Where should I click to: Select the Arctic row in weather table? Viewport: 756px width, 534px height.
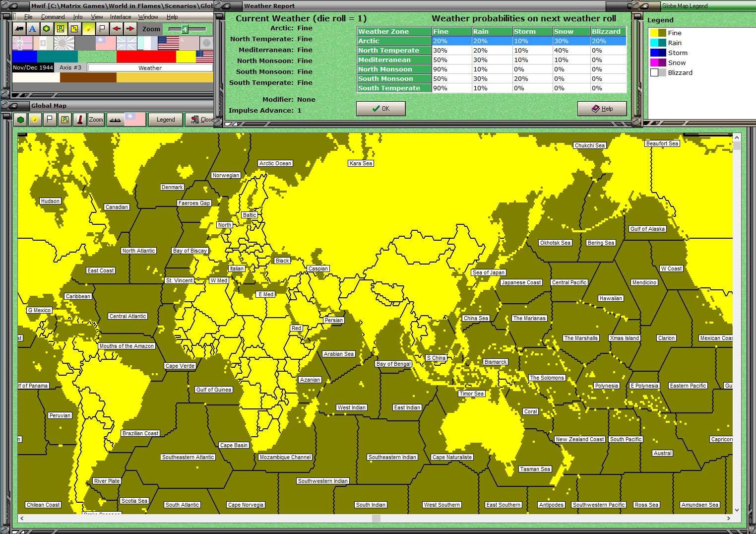492,41
